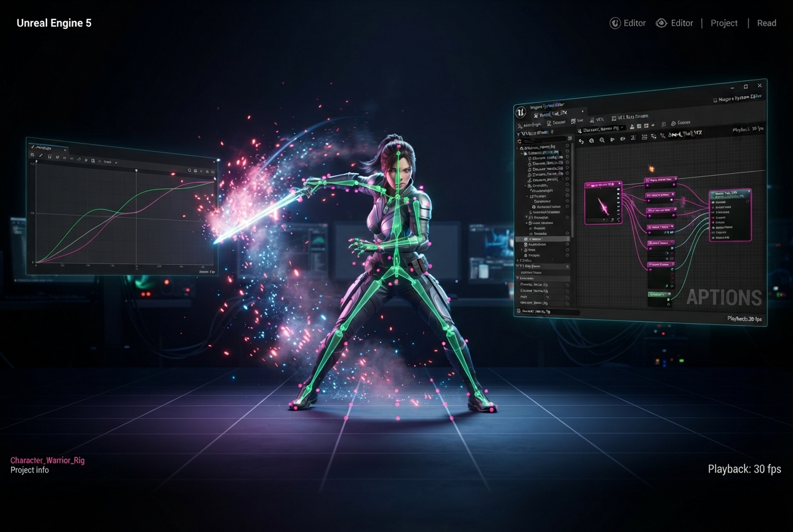Maximize the Niagara system window
This screenshot has width=793, height=532.
click(746, 87)
